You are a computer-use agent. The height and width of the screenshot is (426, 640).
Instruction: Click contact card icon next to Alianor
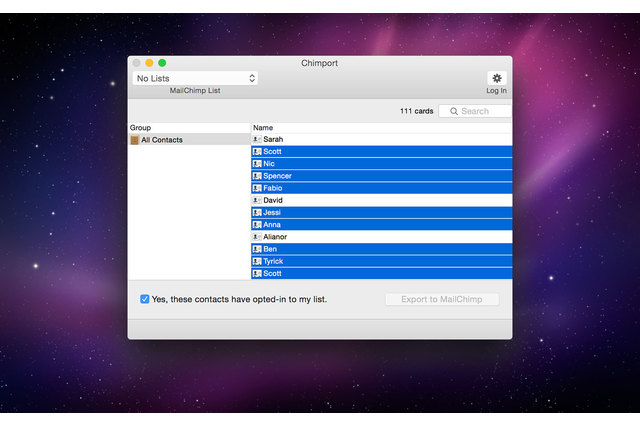pyautogui.click(x=257, y=237)
